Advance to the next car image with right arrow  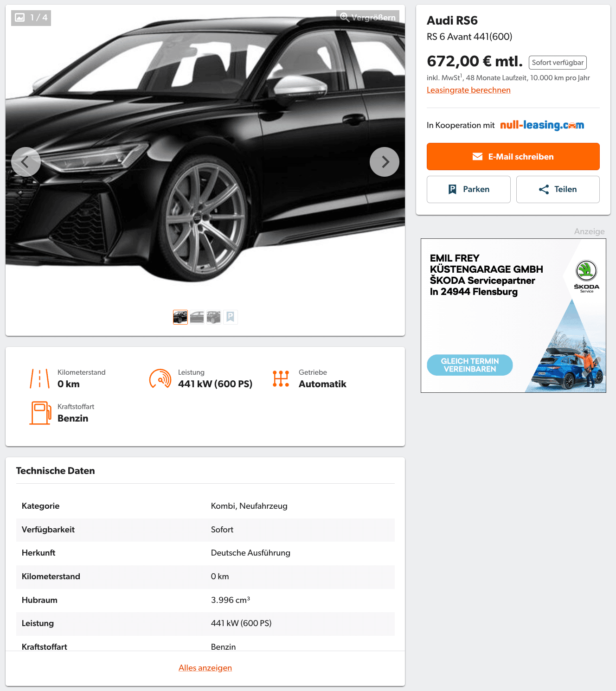coord(385,162)
